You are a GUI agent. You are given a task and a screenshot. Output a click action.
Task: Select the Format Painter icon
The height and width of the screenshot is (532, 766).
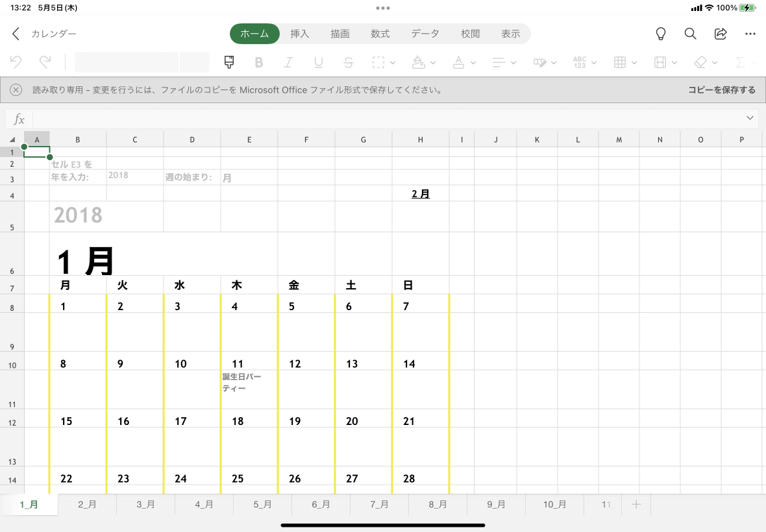229,62
